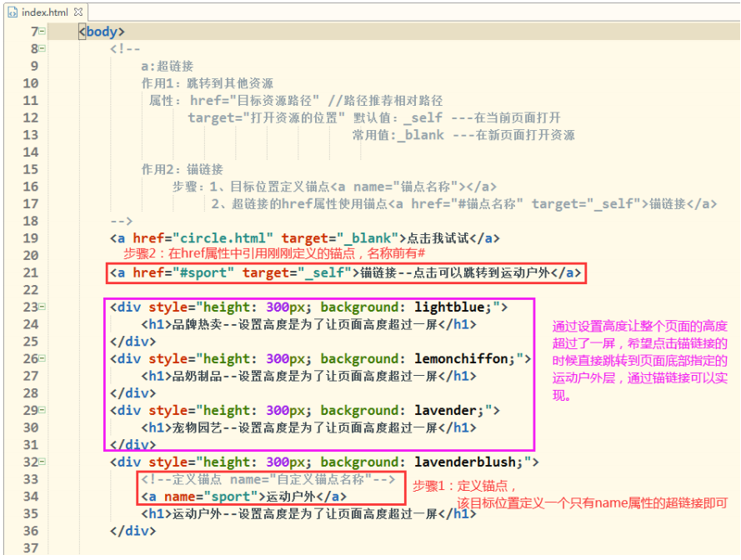
Task: Click the "circle.html" href value
Action: [x=223, y=238]
